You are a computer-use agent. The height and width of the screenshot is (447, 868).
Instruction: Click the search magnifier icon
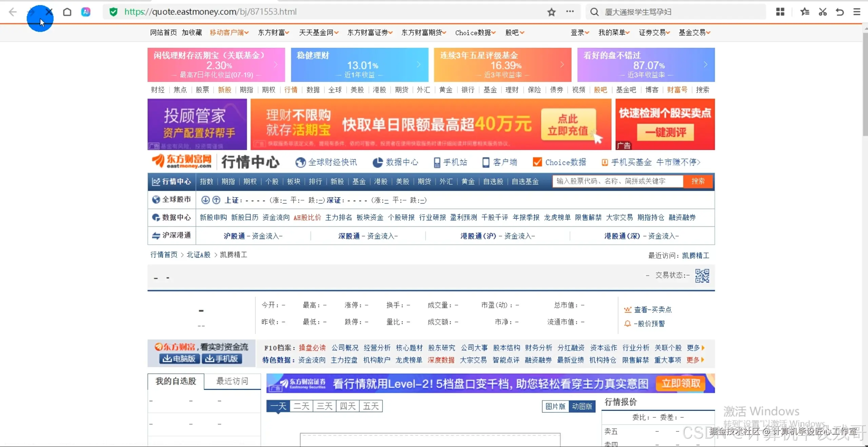tap(594, 12)
